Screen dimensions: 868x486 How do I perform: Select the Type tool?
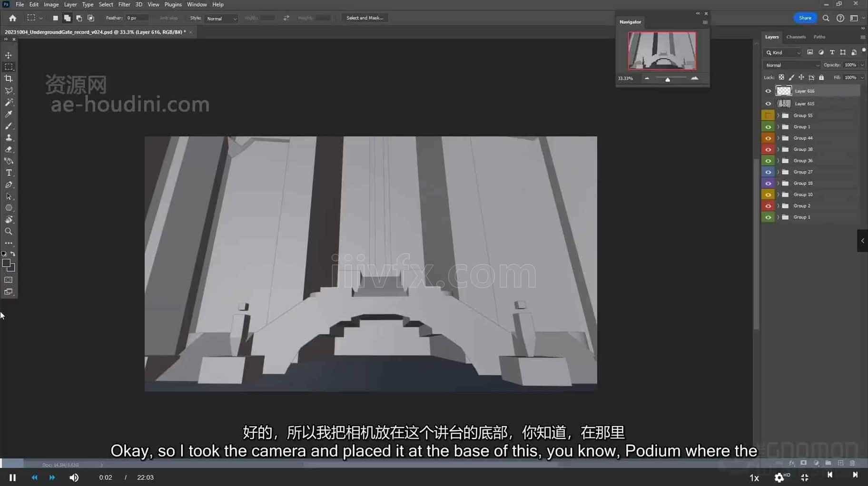point(9,173)
